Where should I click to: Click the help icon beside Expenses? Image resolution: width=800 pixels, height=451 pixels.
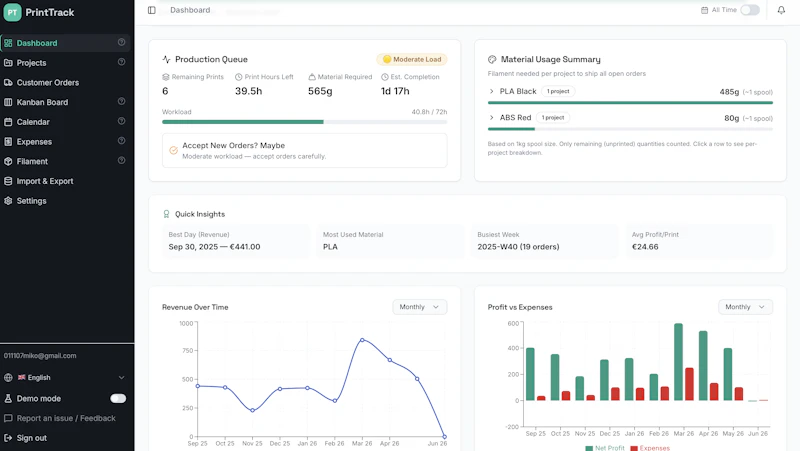pyautogui.click(x=121, y=141)
